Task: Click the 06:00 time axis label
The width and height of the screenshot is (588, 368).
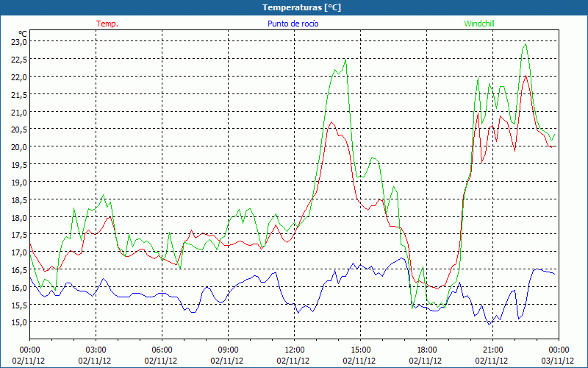Action: 162,350
